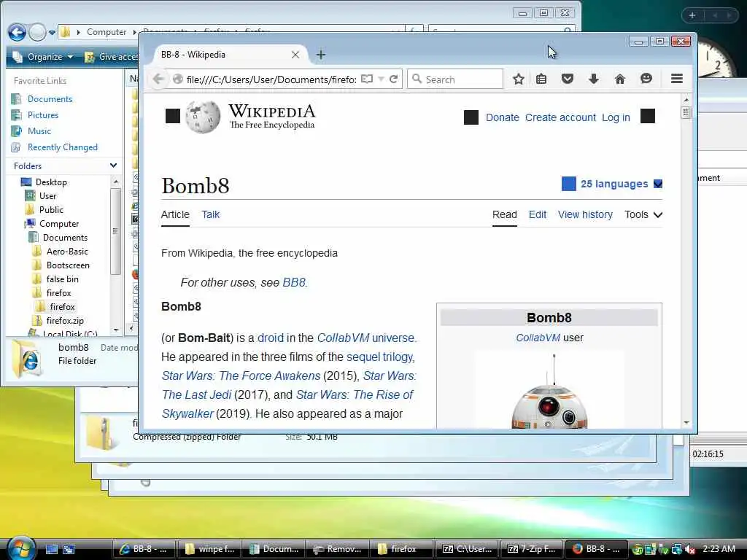
Task: Select the BB-8 - Wikipedia browser tab
Action: [x=228, y=55]
